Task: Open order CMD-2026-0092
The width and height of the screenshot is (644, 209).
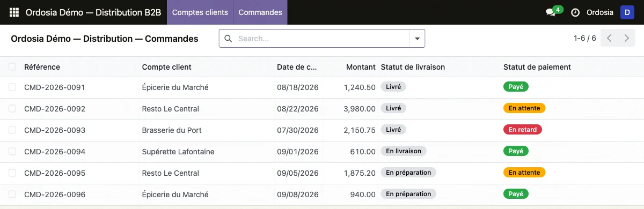Action: [55, 109]
